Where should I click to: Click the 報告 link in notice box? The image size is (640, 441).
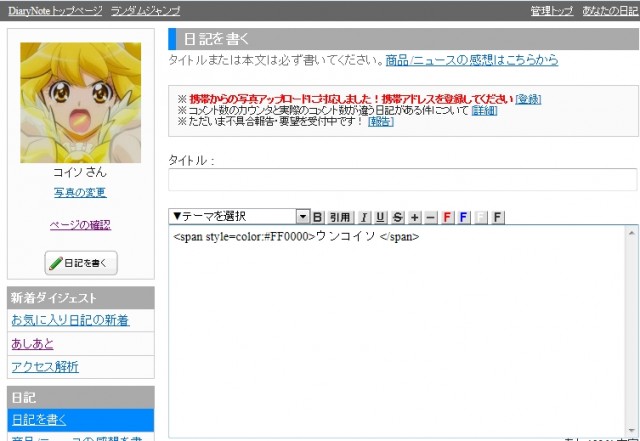[380, 121]
